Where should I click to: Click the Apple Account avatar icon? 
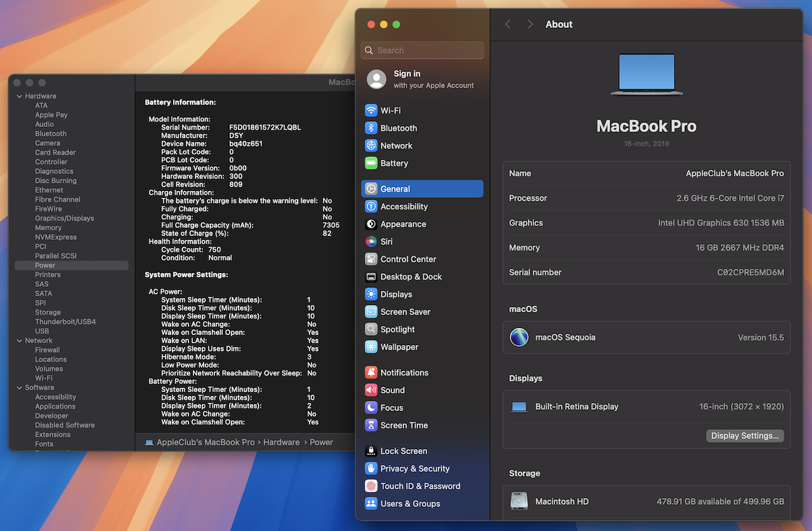[376, 79]
